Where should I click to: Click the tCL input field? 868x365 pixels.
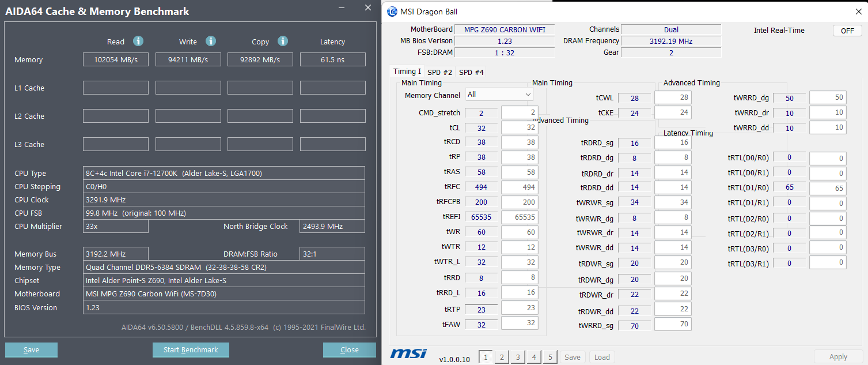[x=520, y=127]
